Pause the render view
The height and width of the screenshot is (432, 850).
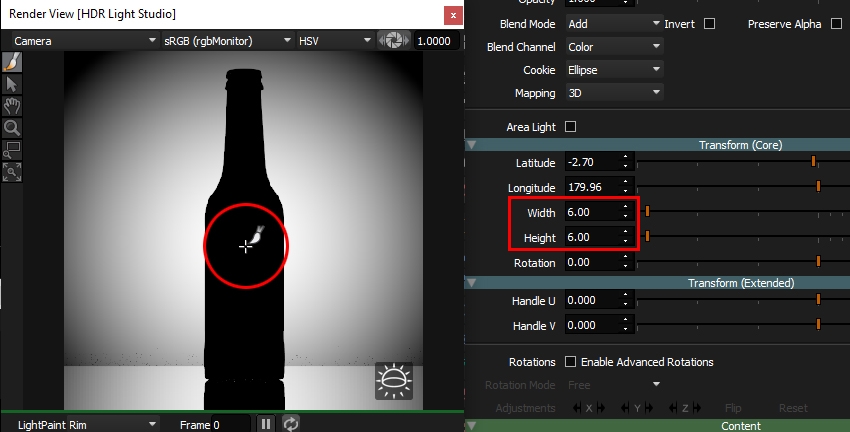266,424
